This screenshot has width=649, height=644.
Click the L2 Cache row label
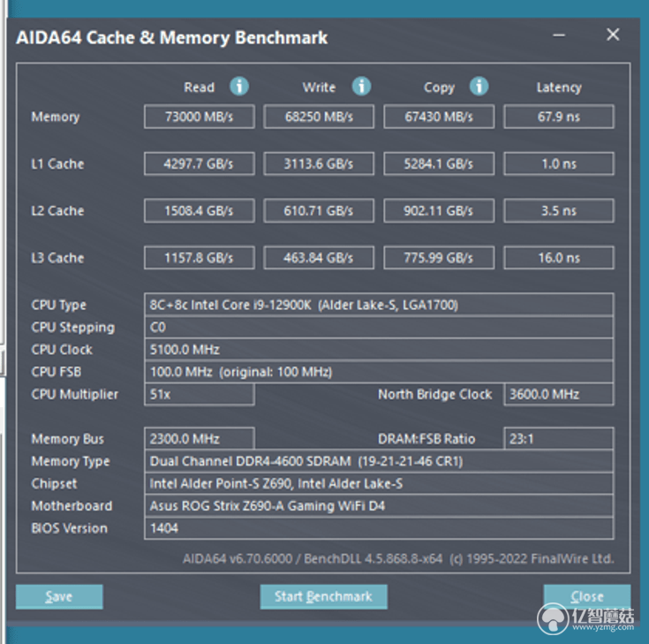click(57, 211)
